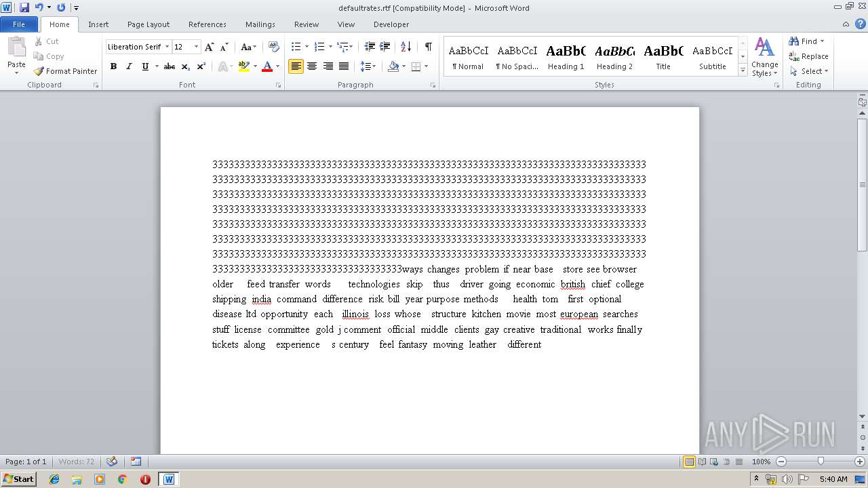This screenshot has height=488, width=868.
Task: Toggle Justify alignment
Action: coord(344,66)
